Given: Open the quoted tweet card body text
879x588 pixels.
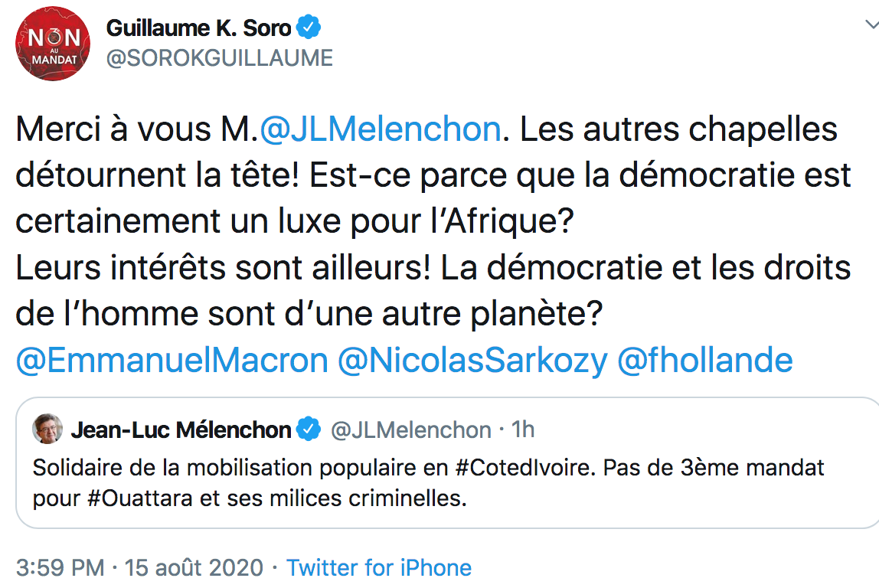Looking at the screenshot, I should (428, 482).
